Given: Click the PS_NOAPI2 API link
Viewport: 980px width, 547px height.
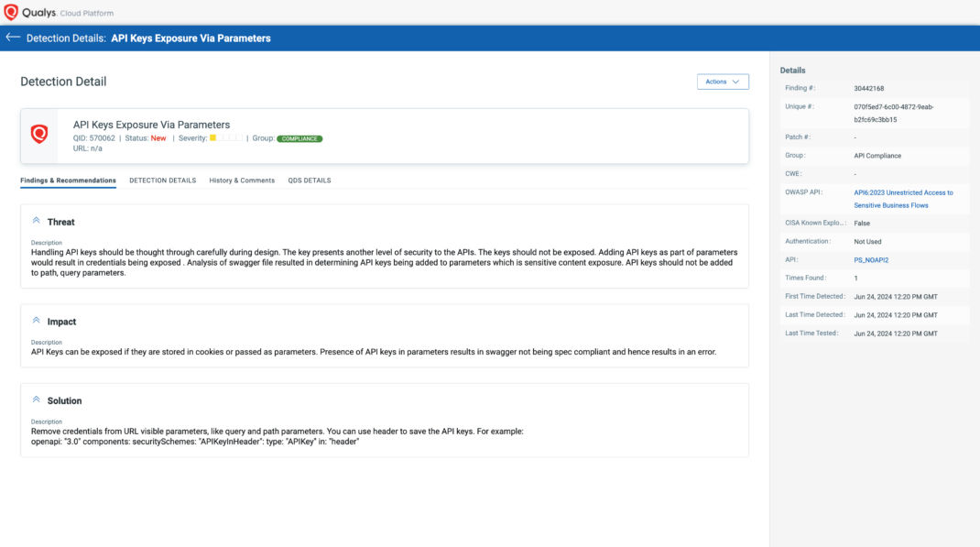Looking at the screenshot, I should pyautogui.click(x=870, y=259).
